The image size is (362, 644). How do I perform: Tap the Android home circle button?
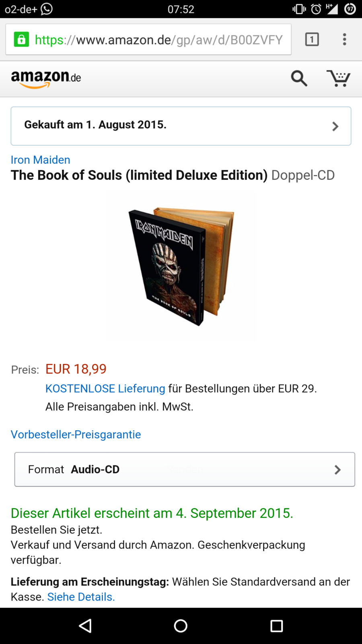(181, 626)
